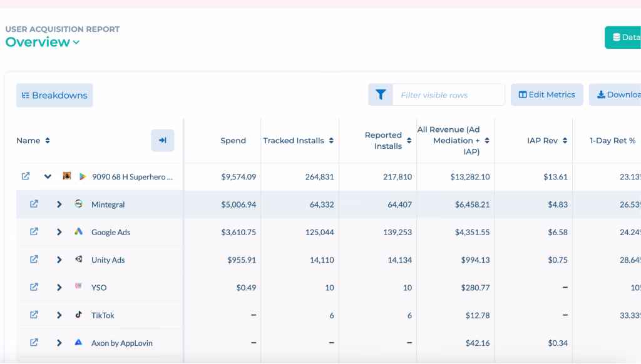The width and height of the screenshot is (641, 364).
Task: Click the Breakdowns button
Action: click(x=54, y=96)
